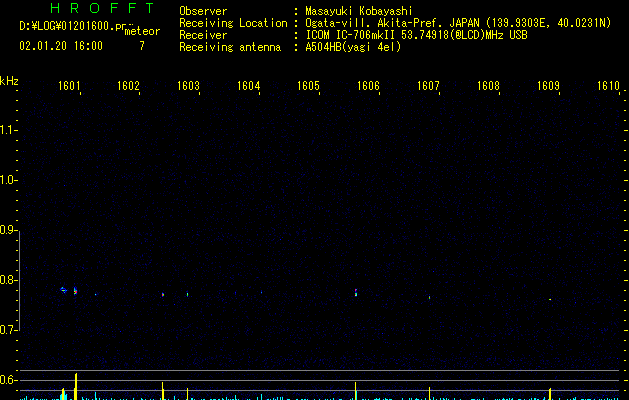Click the 1606 time axis label
Image resolution: width=629 pixels, height=400 pixels.
click(368, 86)
